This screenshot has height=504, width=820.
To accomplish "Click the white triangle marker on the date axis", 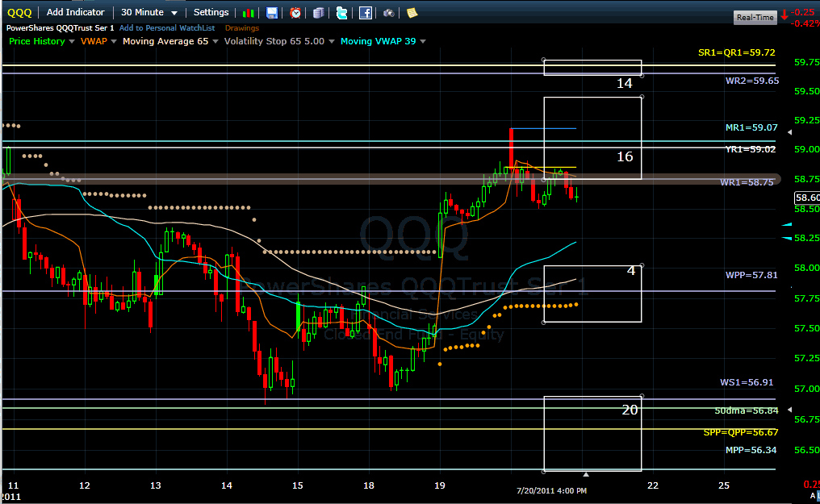I will point(586,474).
